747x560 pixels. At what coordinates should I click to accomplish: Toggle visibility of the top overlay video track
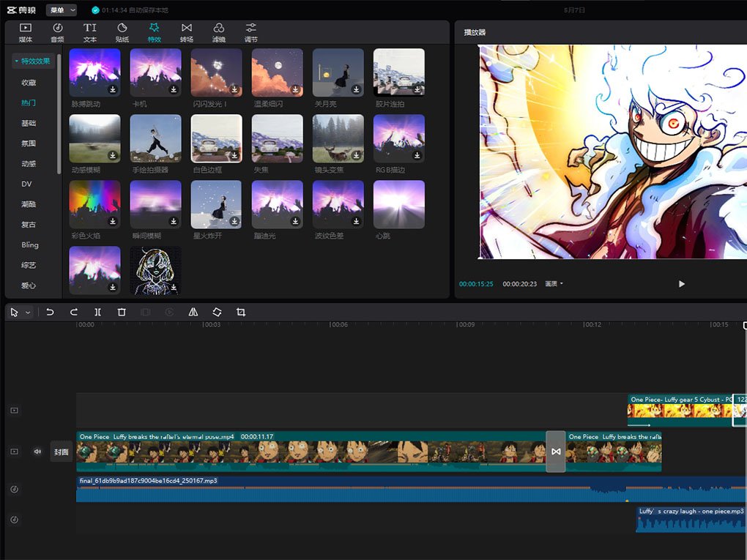click(15, 411)
